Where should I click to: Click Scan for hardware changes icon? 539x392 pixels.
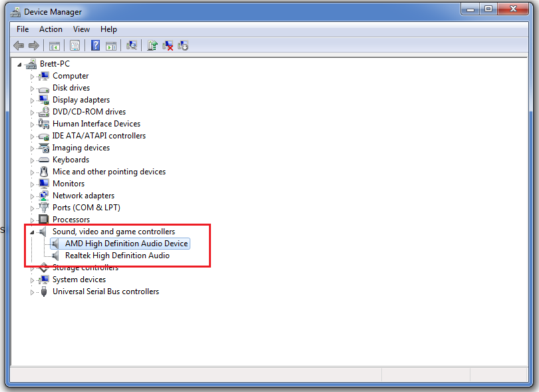click(x=132, y=45)
